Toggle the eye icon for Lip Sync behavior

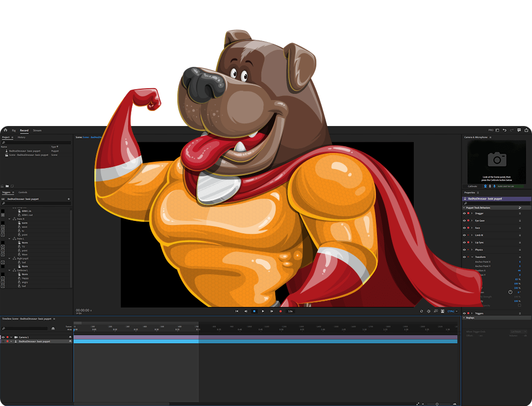[464, 242]
